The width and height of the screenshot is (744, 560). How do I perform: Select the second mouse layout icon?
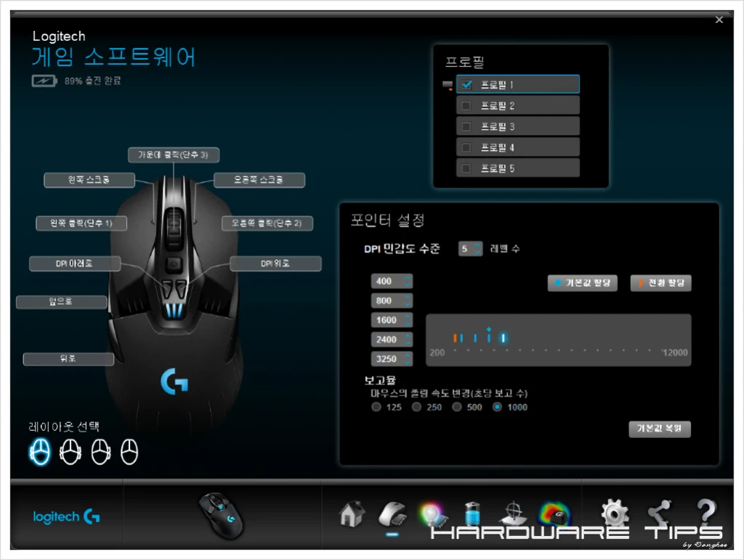pos(70,452)
